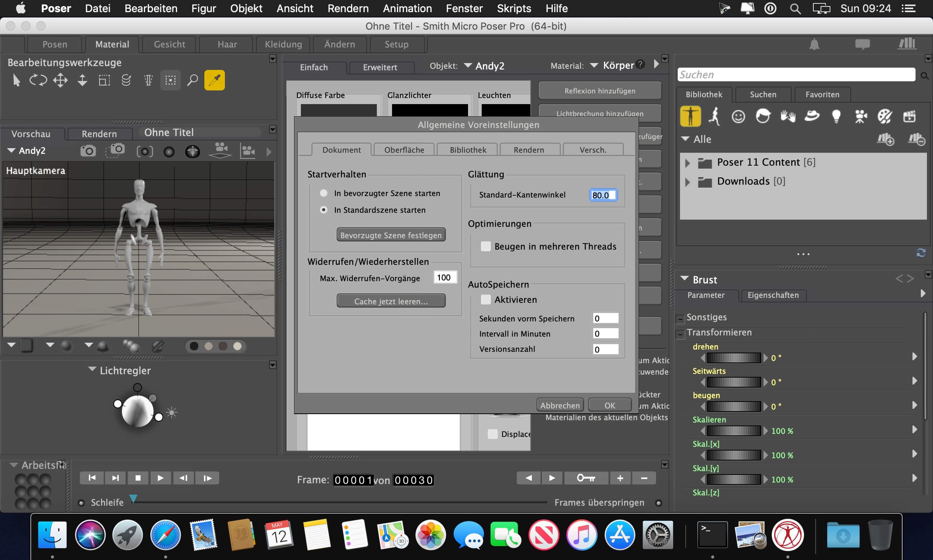This screenshot has width=933, height=560.
Task: Open the Hair library category
Action: [763, 116]
